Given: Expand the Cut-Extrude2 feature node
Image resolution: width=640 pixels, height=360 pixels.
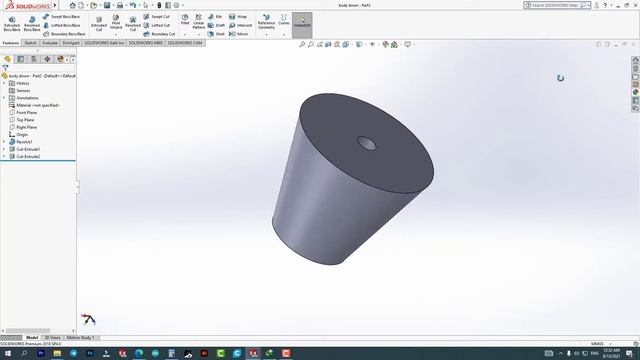Looking at the screenshot, I should [x=4, y=156].
